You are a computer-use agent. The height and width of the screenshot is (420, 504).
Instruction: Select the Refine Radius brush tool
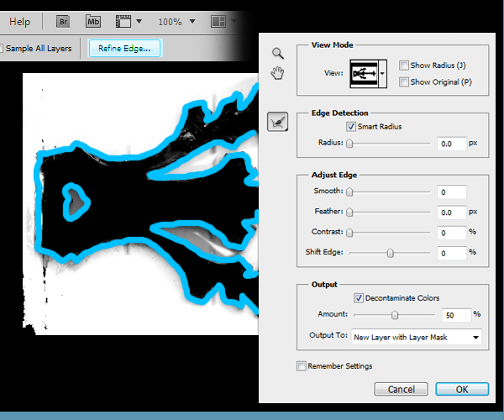tap(277, 122)
